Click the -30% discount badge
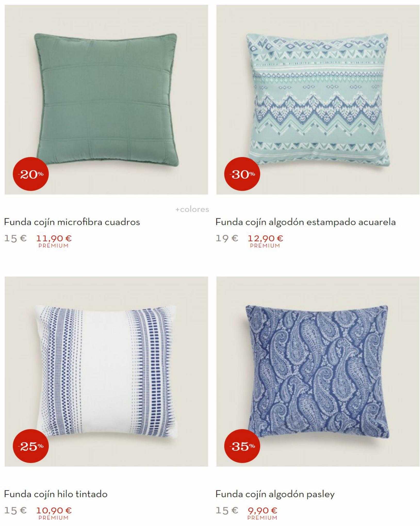Viewport: 420px width, 526px height. (x=242, y=174)
